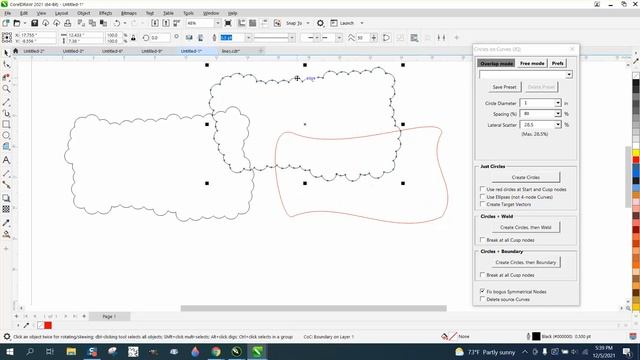640x360 pixels.
Task: Open the Options gear icon
Action: (x=320, y=23)
